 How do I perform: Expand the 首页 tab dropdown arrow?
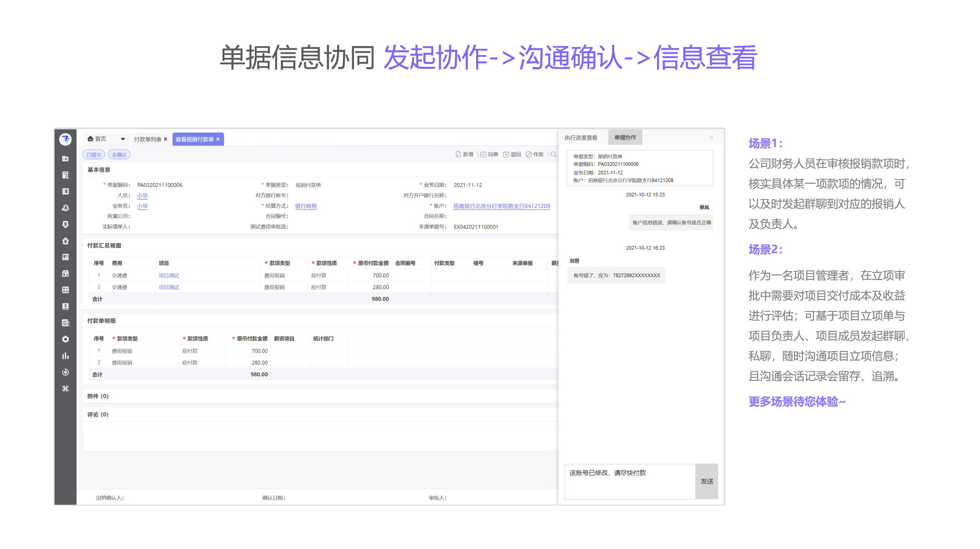point(123,139)
